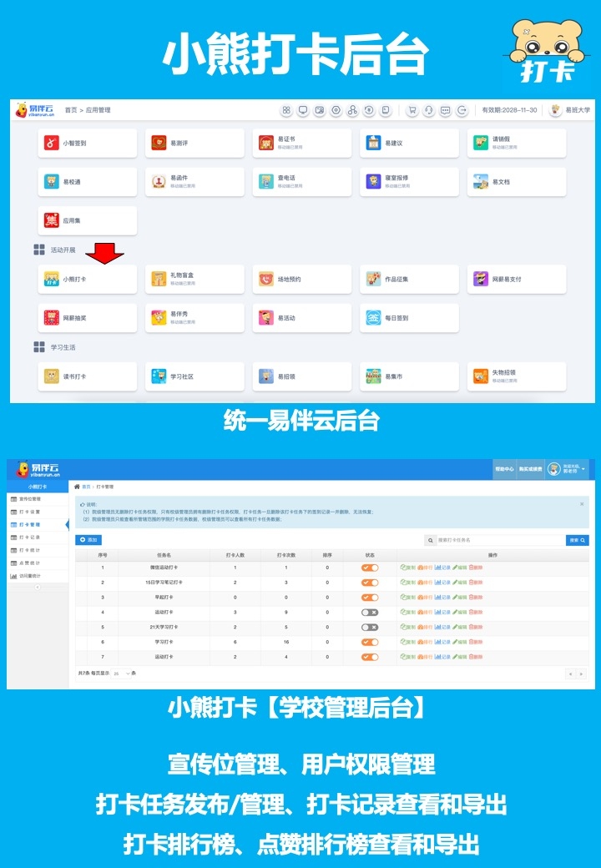Open the rows-per-page dropdown
The height and width of the screenshot is (868, 601).
click(122, 673)
